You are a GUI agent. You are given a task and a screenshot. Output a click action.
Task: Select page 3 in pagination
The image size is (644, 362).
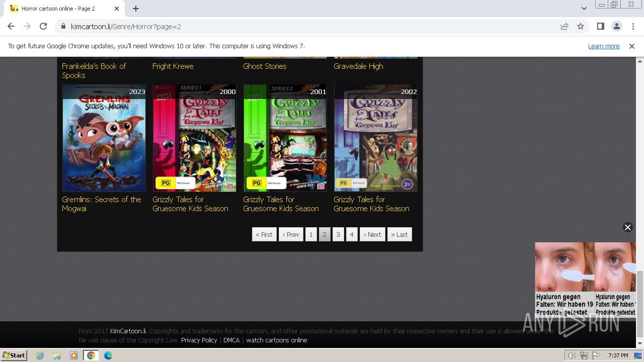(x=338, y=234)
